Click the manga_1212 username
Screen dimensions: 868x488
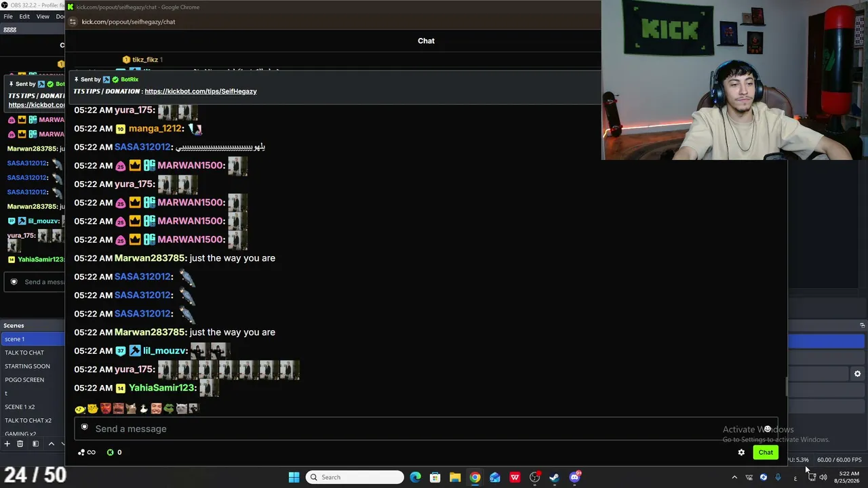(155, 129)
